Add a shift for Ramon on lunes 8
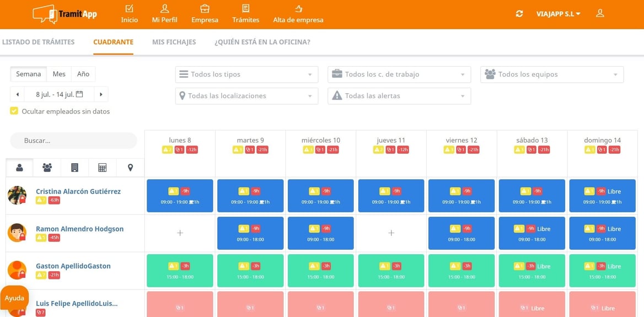The image size is (644, 317). tap(180, 233)
